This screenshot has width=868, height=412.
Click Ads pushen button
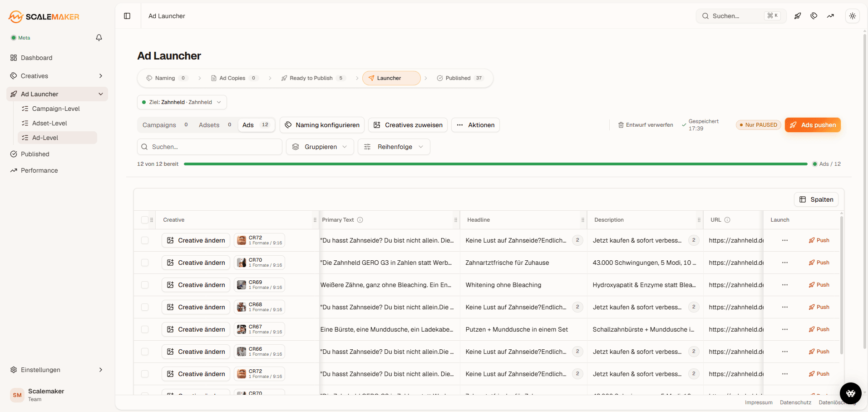(x=813, y=125)
